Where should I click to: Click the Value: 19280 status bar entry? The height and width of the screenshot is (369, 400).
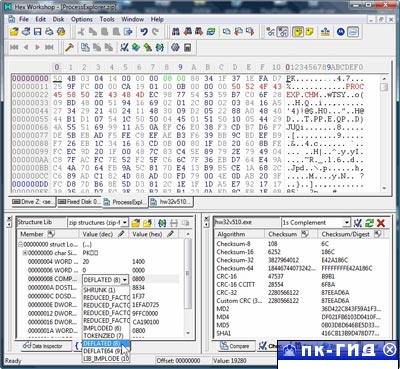[230, 361]
